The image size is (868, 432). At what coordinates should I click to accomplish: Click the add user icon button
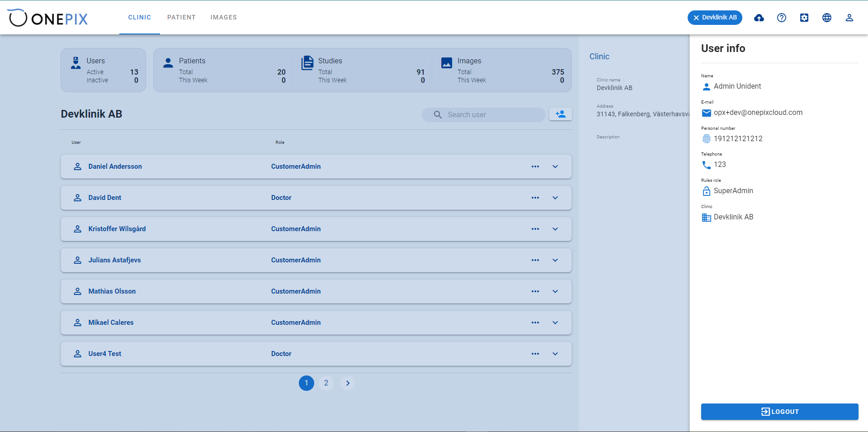pyautogui.click(x=561, y=114)
